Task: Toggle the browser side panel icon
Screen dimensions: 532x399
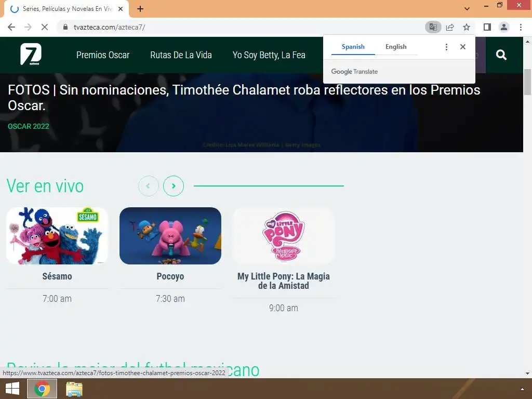Action: click(487, 27)
